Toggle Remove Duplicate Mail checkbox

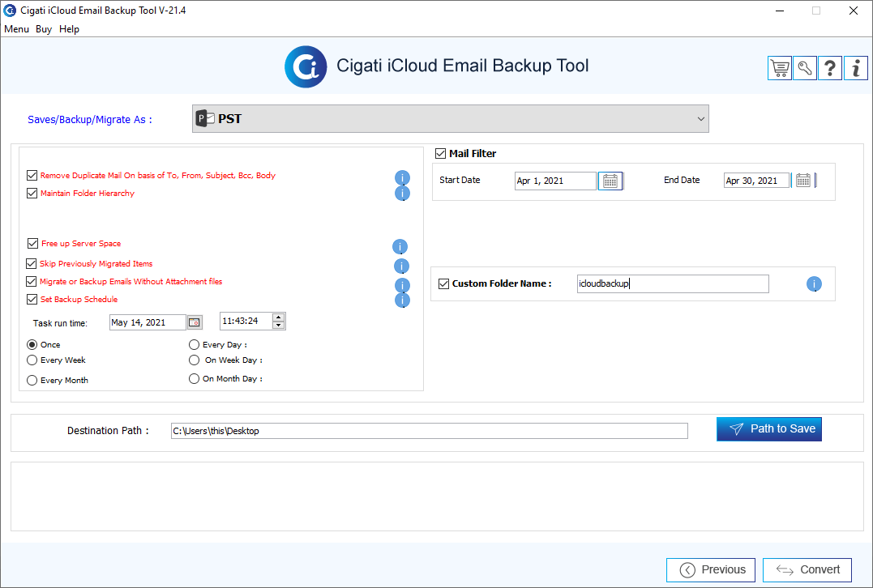(x=32, y=176)
